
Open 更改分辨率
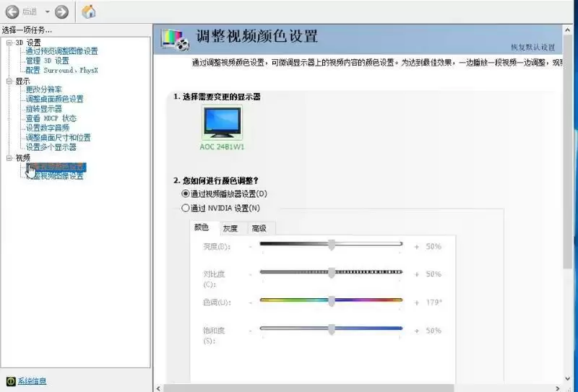pyautogui.click(x=43, y=90)
